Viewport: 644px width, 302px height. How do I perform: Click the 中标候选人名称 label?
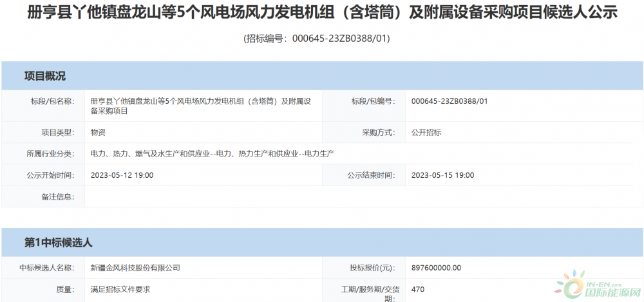[x=46, y=268]
